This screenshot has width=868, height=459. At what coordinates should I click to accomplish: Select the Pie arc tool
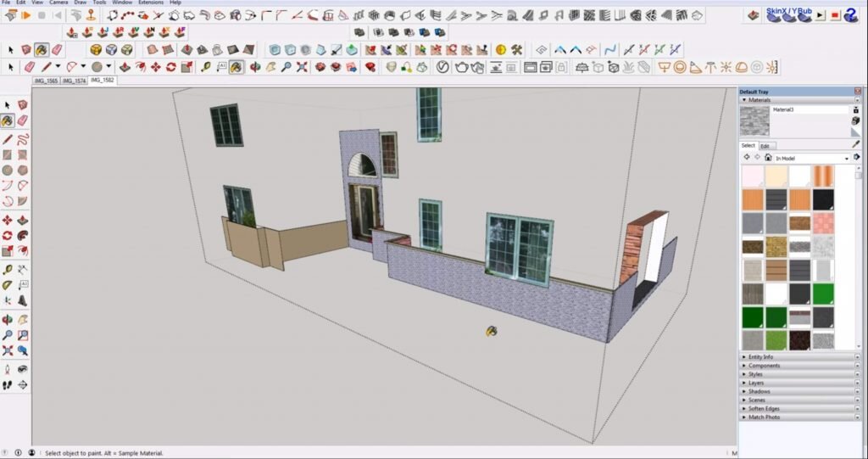[x=23, y=201]
